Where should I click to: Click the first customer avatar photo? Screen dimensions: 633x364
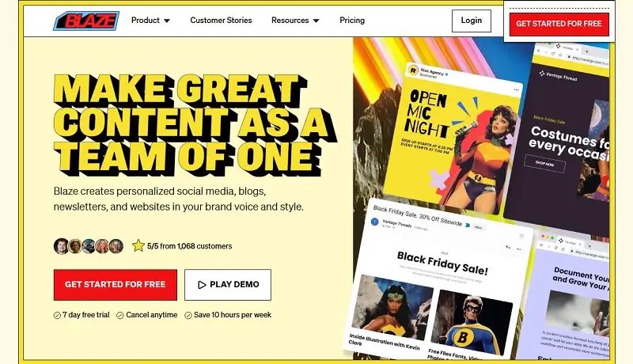61,246
